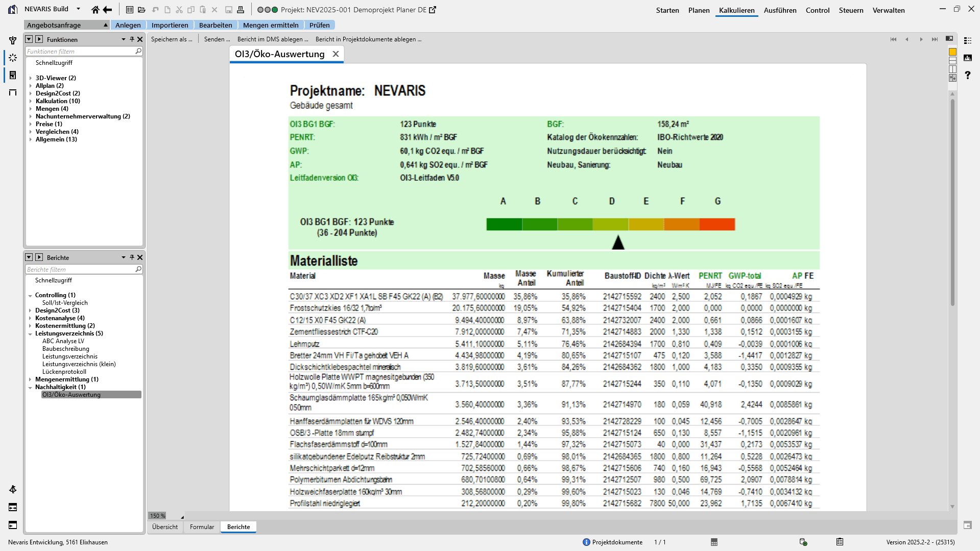The width and height of the screenshot is (980, 551).
Task: Expand the Kalkulation (10) tree node
Action: tap(31, 101)
